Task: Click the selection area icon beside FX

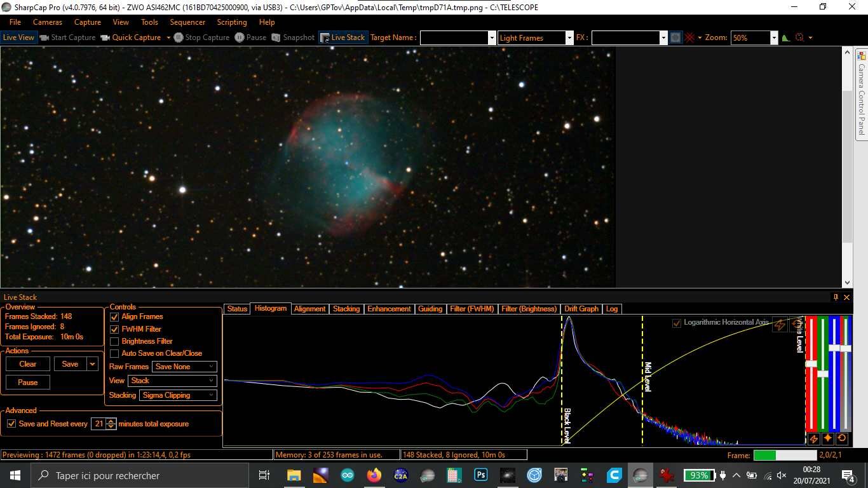Action: coord(675,37)
